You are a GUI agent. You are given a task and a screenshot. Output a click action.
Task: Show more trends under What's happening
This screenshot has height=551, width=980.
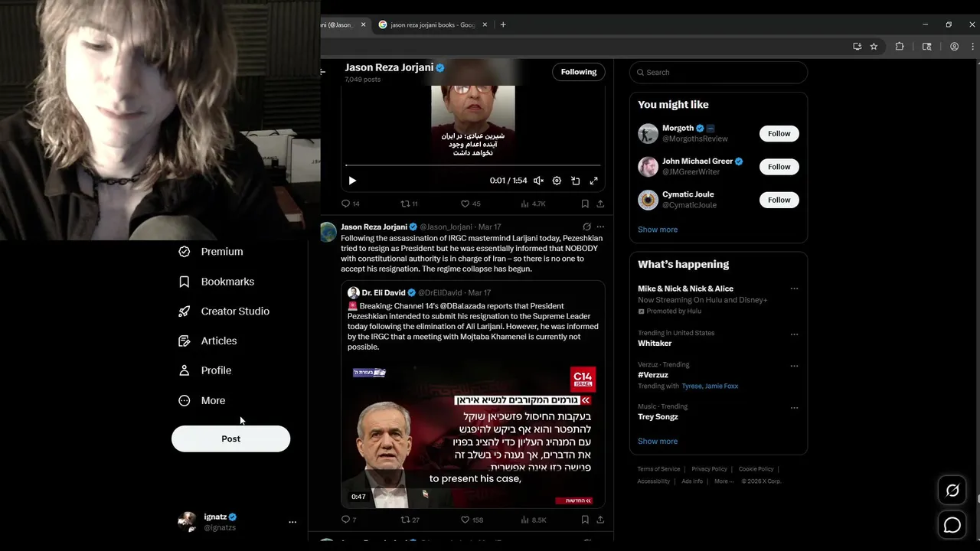[658, 441]
